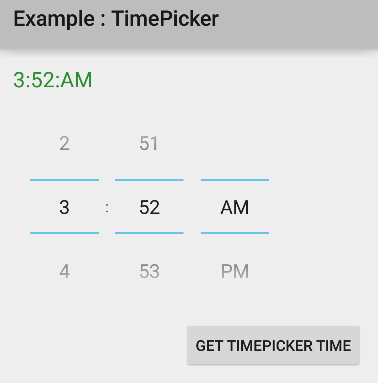
Task: Choose minute 51 above the selected minute
Action: 149,144
